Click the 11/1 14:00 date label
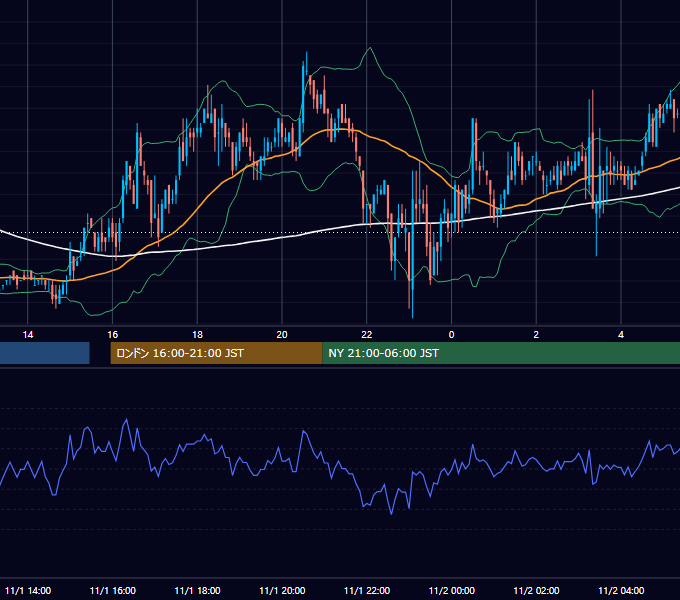This screenshot has height=600, width=680. [28, 590]
